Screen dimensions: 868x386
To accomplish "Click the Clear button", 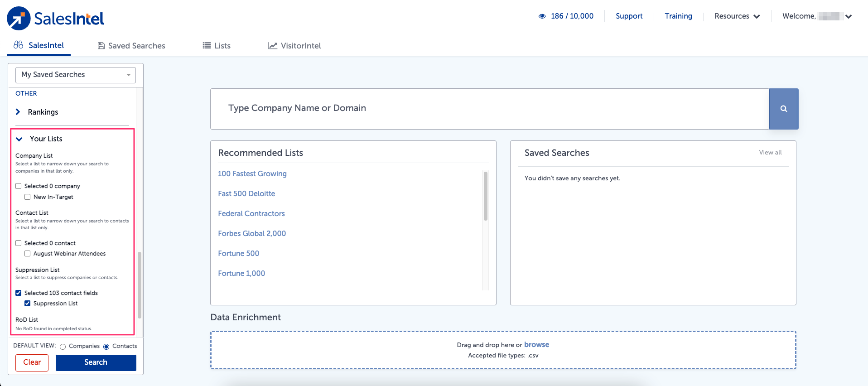I will [x=32, y=362].
